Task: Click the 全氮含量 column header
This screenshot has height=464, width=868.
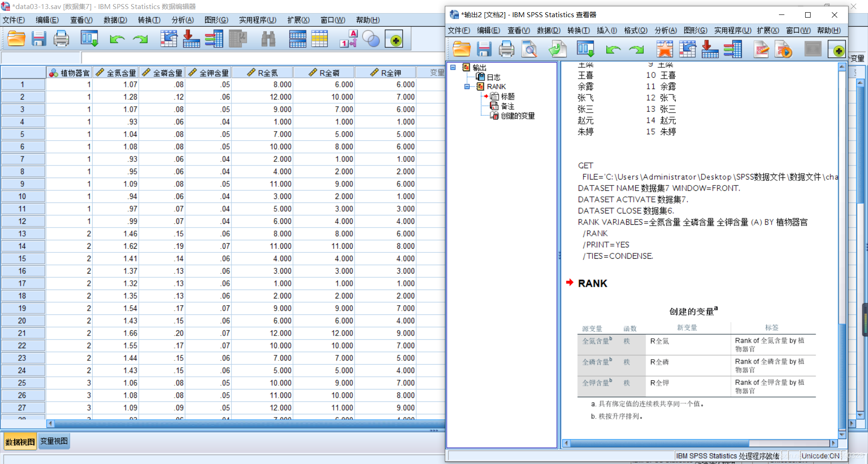Action: [x=116, y=72]
